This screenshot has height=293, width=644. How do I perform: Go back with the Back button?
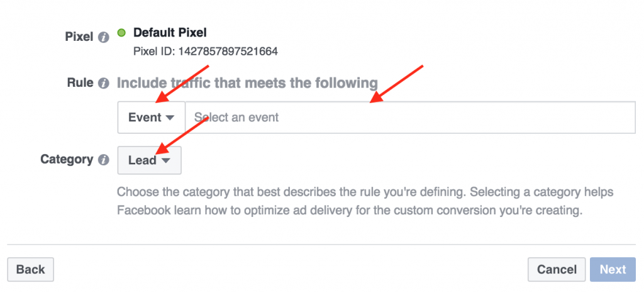tap(30, 269)
